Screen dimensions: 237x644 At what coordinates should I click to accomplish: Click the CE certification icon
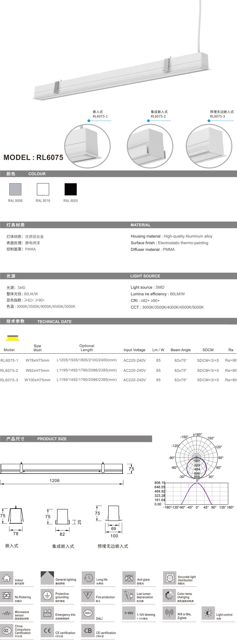47,631
